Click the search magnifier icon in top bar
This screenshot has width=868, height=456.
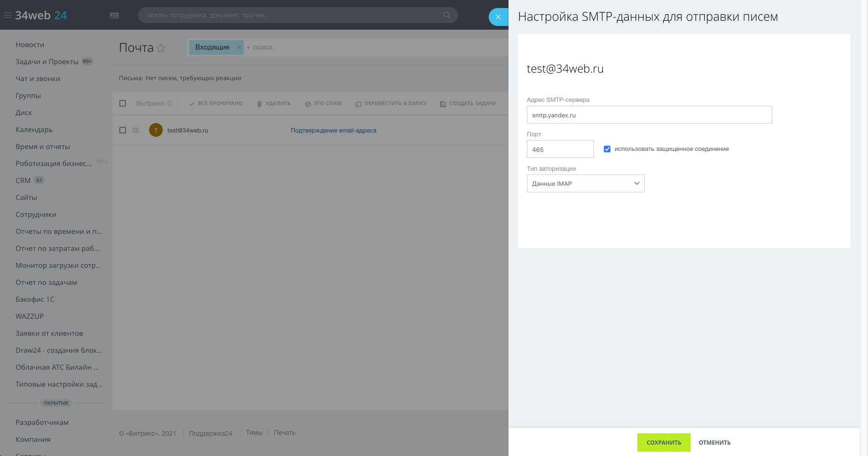coord(447,15)
